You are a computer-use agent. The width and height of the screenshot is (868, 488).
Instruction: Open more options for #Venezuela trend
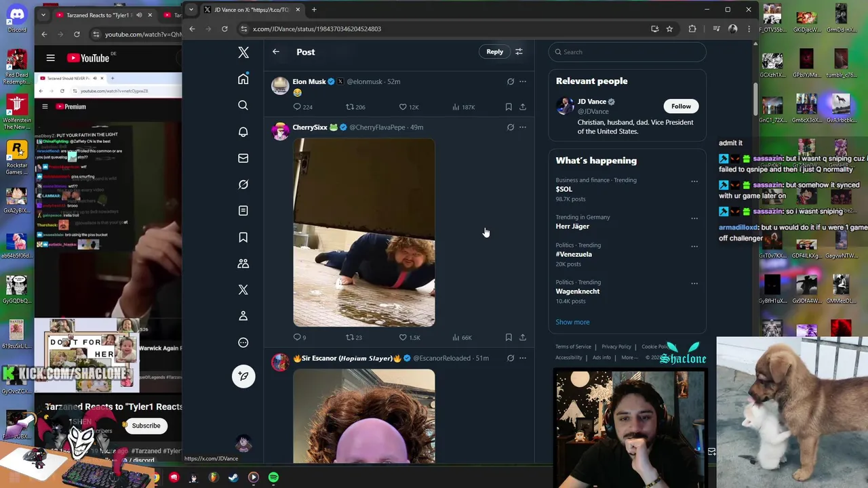coord(694,246)
